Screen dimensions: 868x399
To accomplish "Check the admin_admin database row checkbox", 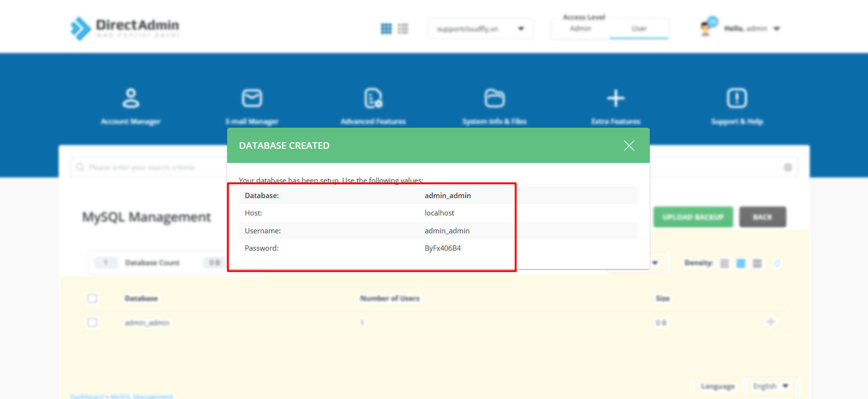I will [x=92, y=323].
